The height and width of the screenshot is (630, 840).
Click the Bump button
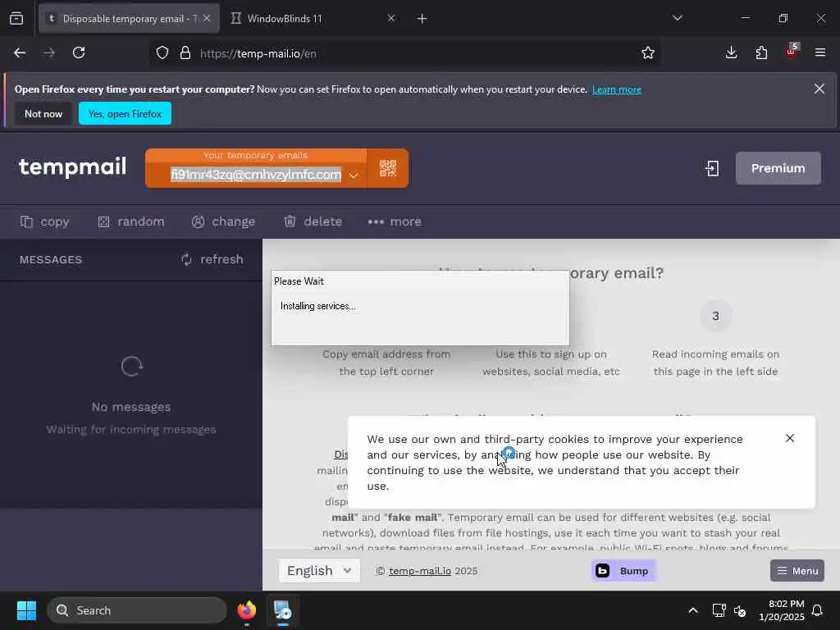(624, 571)
